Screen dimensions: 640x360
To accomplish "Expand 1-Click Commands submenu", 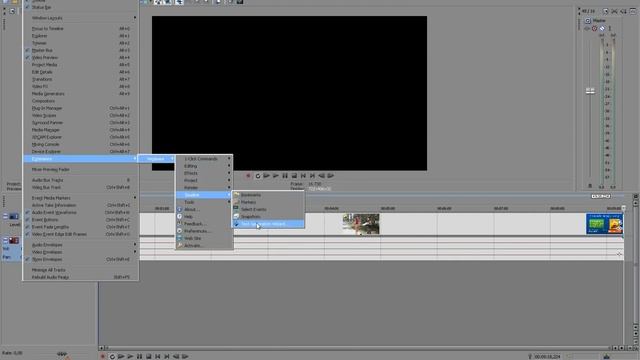I will [x=204, y=159].
